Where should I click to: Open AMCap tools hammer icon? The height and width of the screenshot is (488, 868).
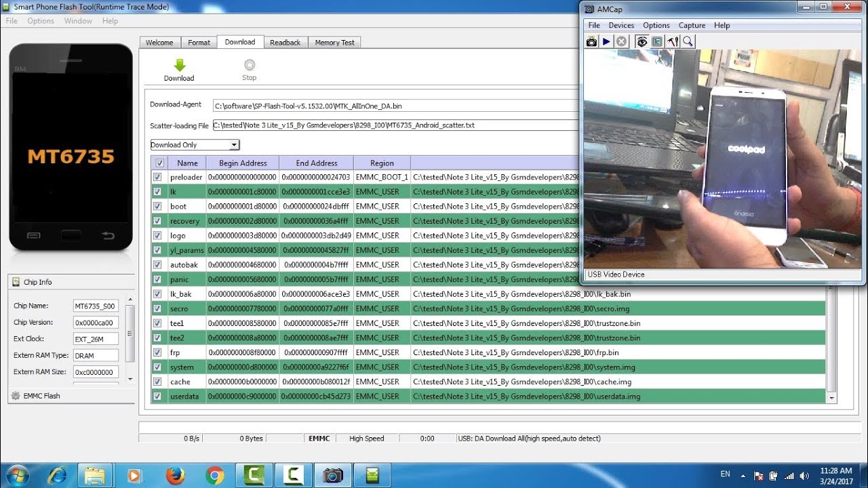[673, 41]
